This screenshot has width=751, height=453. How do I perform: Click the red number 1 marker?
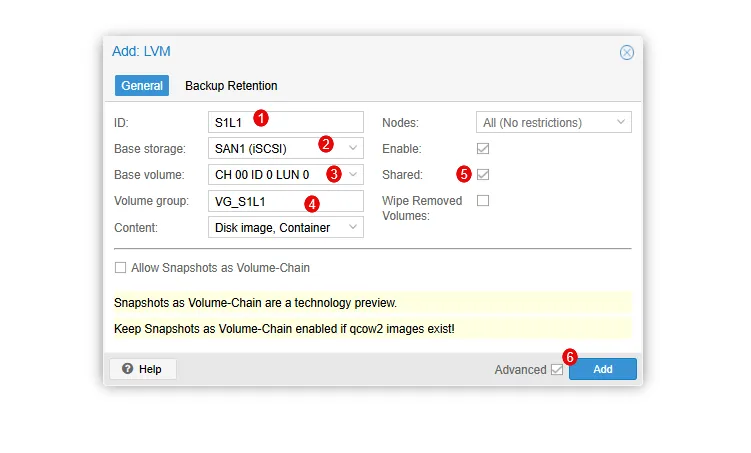click(x=261, y=118)
